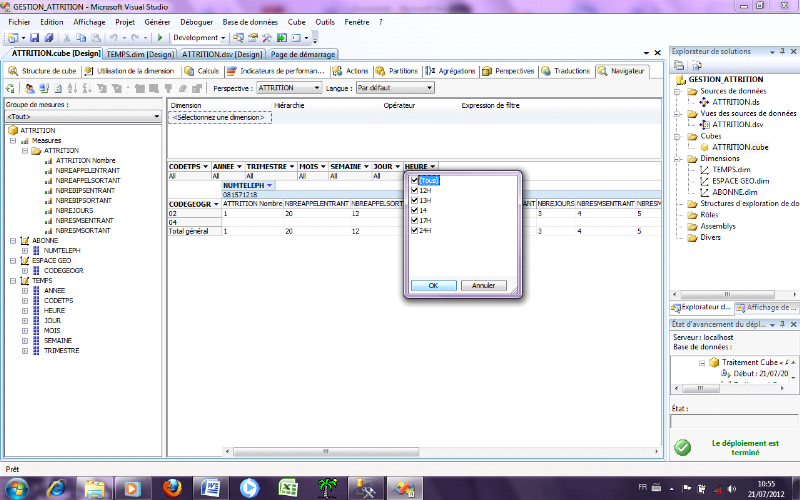800x500 pixels.
Task: Open the Groupe de mesures dropdown
Action: 82,116
